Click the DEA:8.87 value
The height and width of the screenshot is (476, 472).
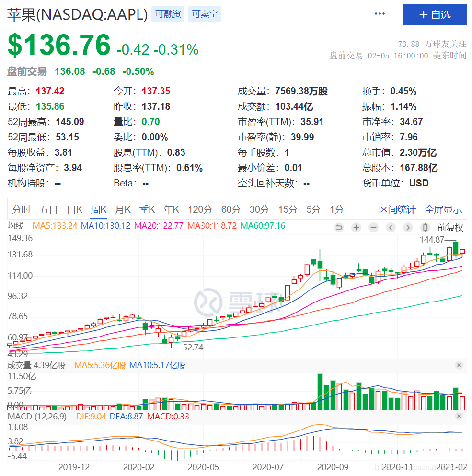click(x=127, y=416)
